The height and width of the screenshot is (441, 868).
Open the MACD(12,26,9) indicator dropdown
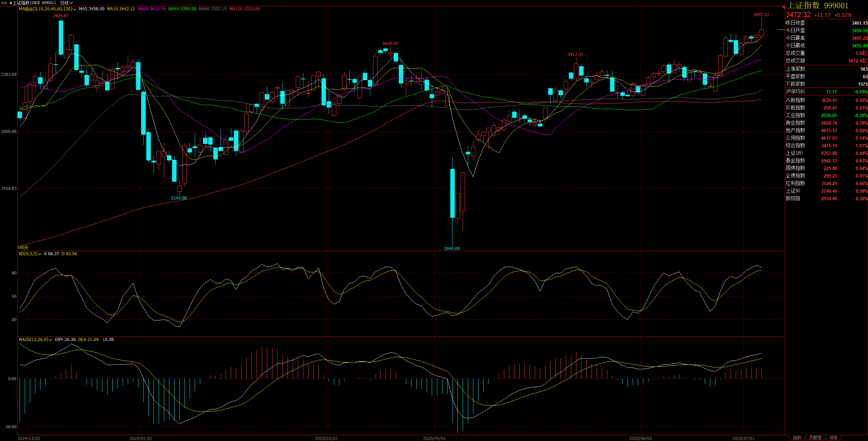click(35, 340)
